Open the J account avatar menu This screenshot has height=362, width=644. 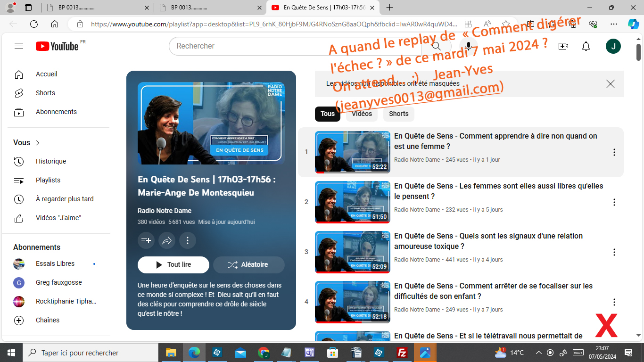tap(613, 46)
